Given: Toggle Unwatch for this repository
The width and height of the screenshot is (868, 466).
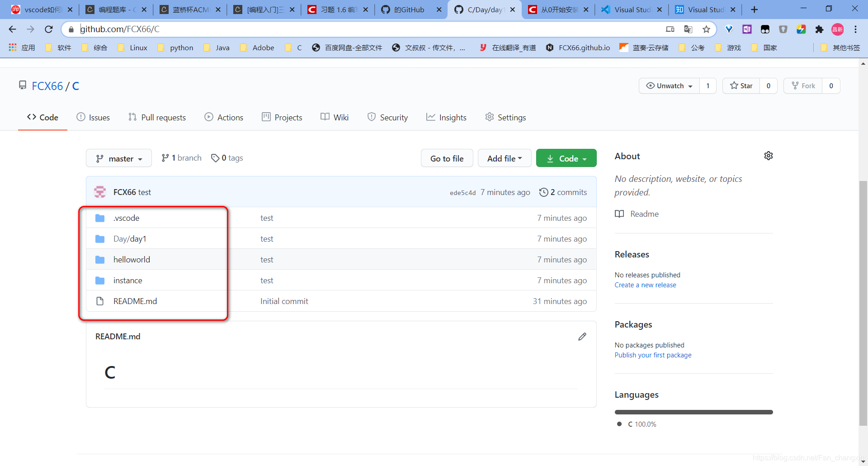Looking at the screenshot, I should click(x=668, y=86).
